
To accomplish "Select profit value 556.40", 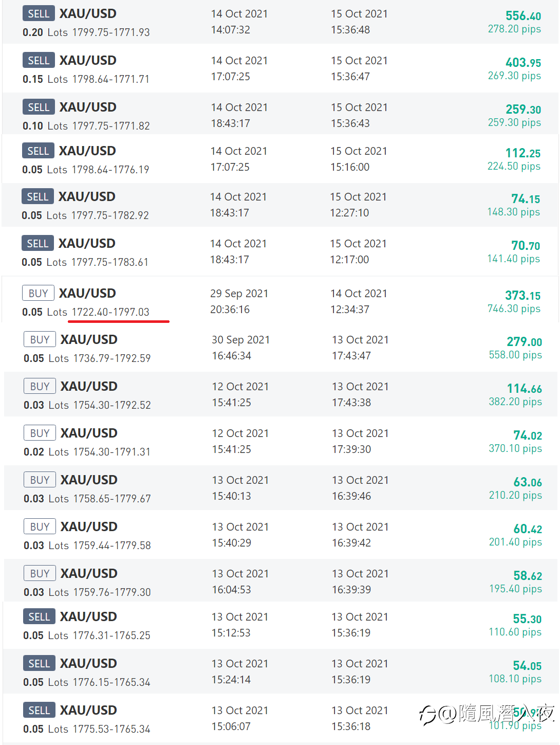I will pos(523,16).
